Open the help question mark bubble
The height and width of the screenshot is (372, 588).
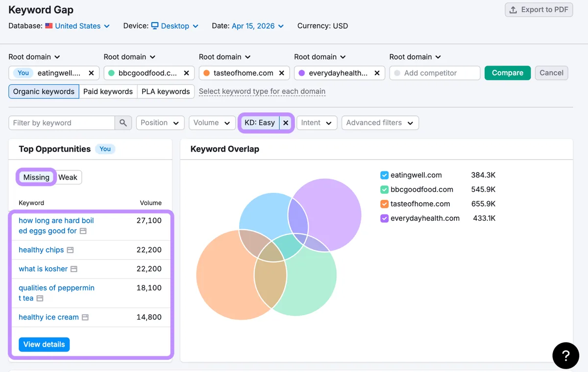tap(565, 356)
